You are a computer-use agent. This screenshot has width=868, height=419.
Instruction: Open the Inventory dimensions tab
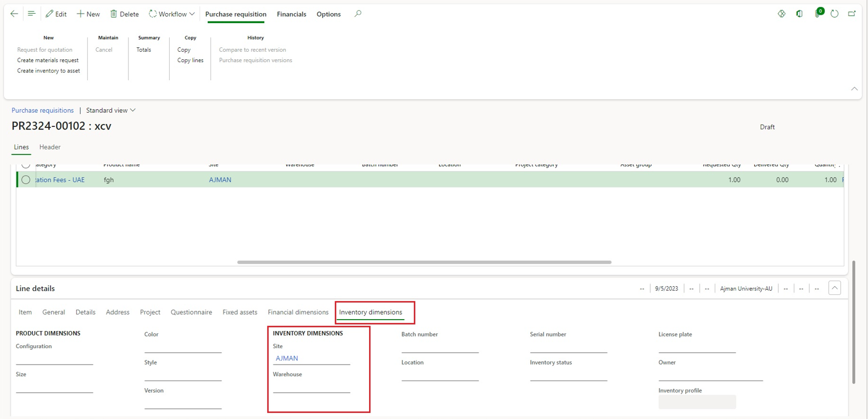(370, 312)
